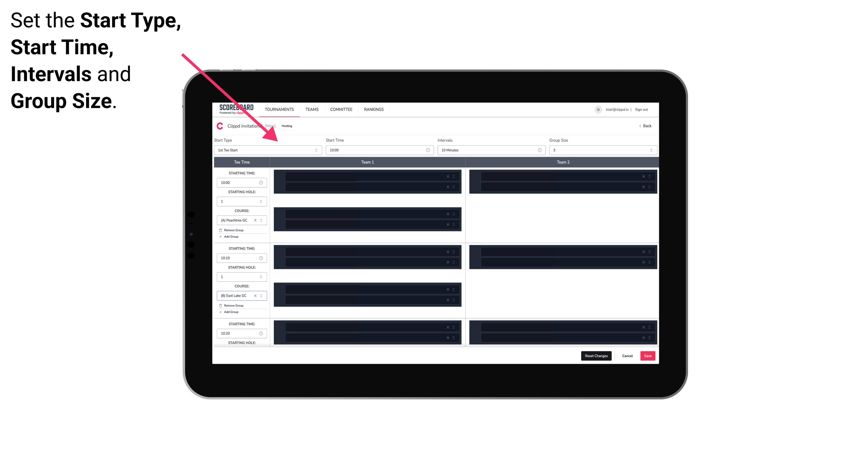The height and width of the screenshot is (467, 868).
Task: Click the back navigation arrow icon
Action: 637,125
